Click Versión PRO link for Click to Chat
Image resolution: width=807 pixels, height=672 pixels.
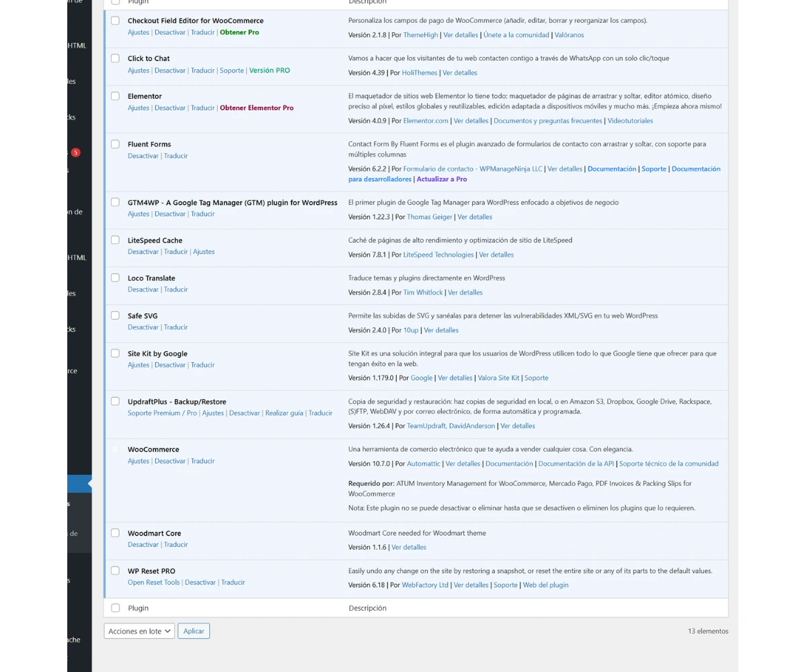click(x=270, y=71)
